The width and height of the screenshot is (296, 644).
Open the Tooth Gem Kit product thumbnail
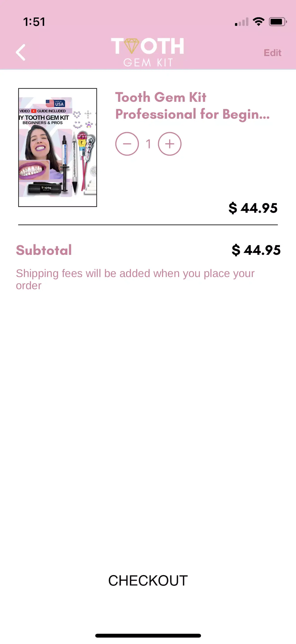click(x=57, y=148)
